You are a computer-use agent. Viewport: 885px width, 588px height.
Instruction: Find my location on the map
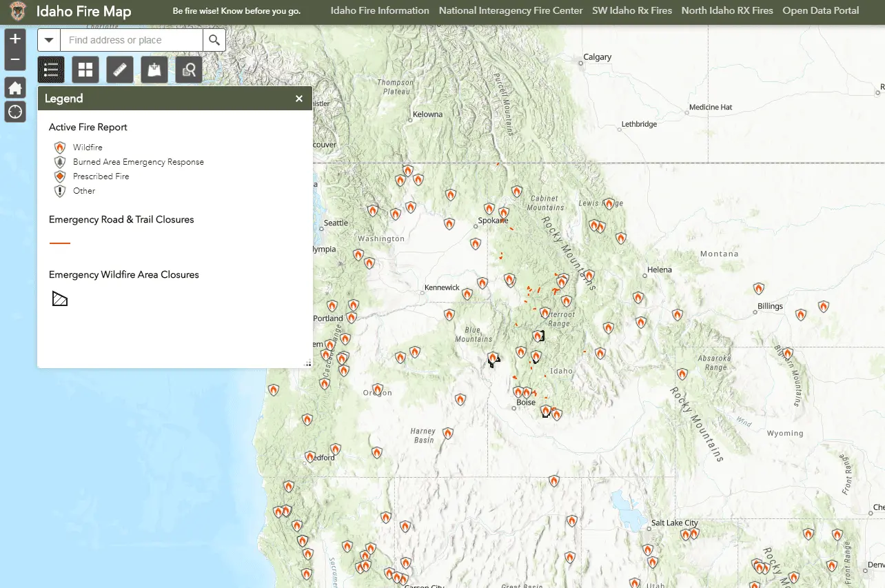[x=15, y=112]
